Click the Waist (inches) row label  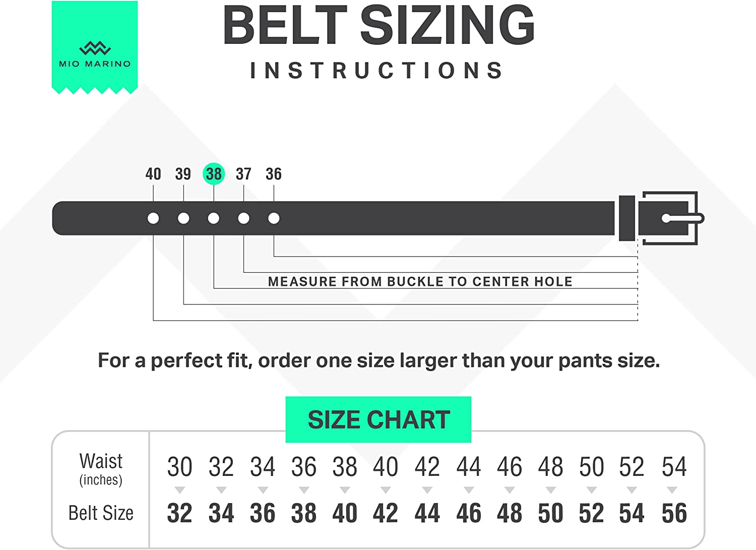click(x=101, y=468)
